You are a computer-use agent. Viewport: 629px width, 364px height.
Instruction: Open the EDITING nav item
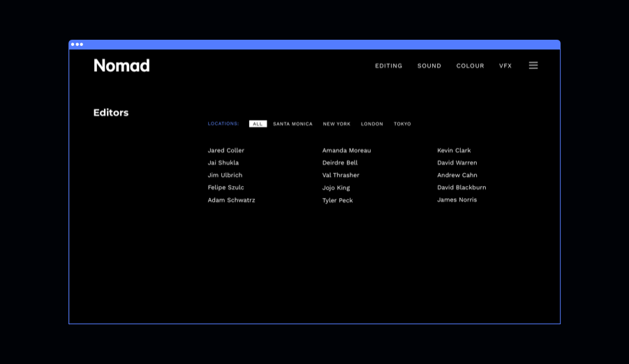(x=389, y=66)
